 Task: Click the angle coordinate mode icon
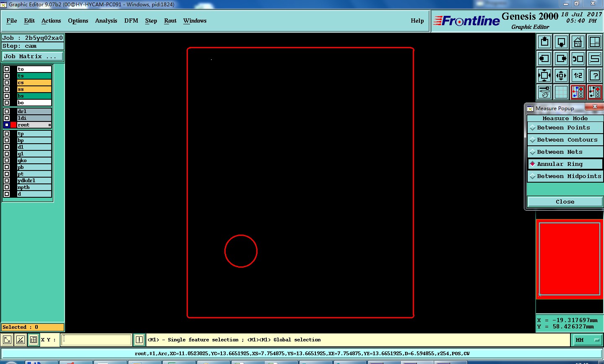(x=20, y=340)
